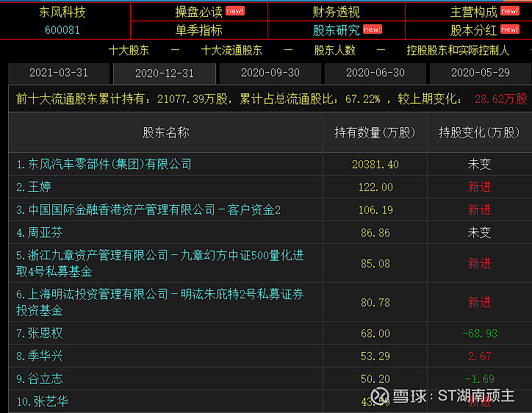Click the holding value 86.86
The width and height of the screenshot is (532, 413).
point(375,233)
